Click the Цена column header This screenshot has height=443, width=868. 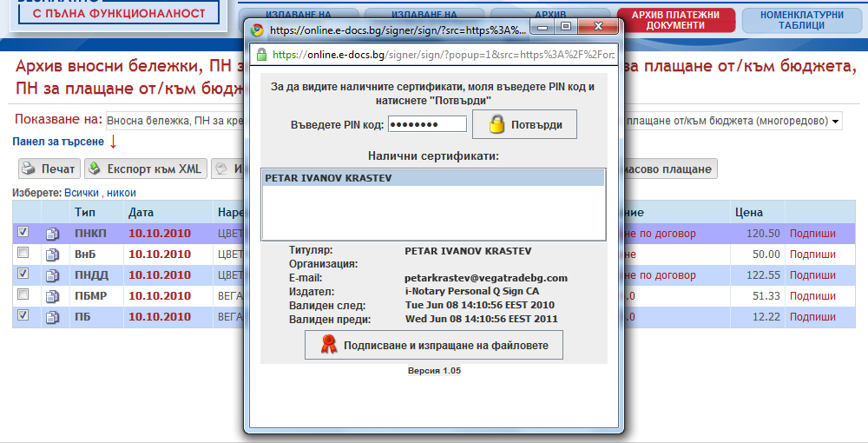click(x=749, y=212)
